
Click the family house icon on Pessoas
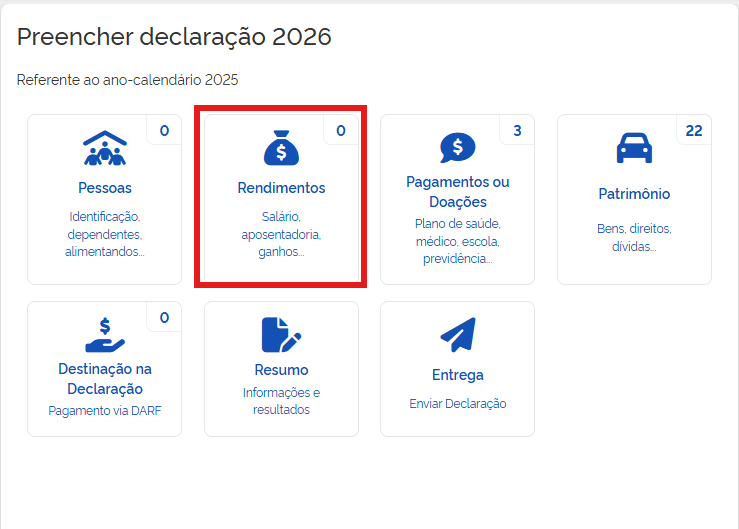[104, 148]
